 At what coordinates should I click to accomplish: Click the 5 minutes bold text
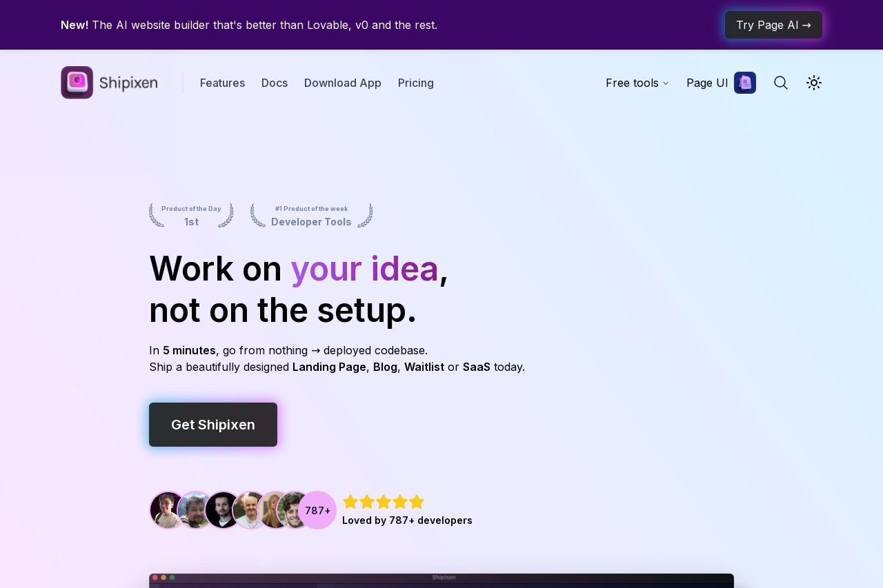point(189,350)
